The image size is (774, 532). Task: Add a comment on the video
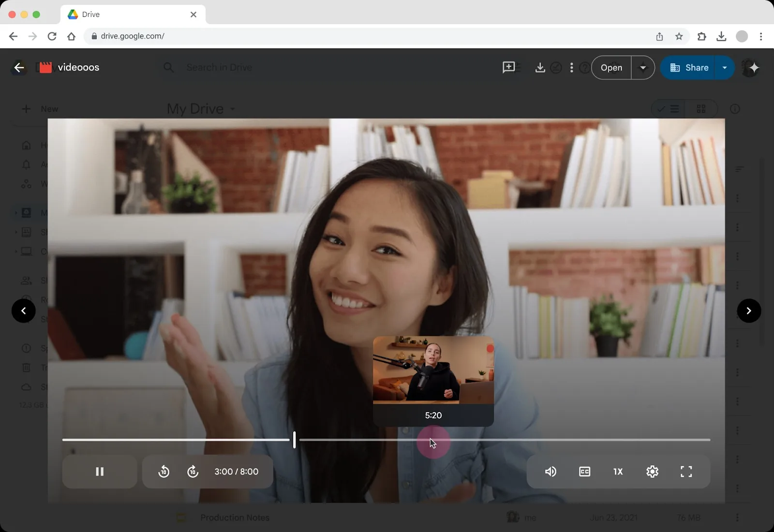[x=508, y=67]
